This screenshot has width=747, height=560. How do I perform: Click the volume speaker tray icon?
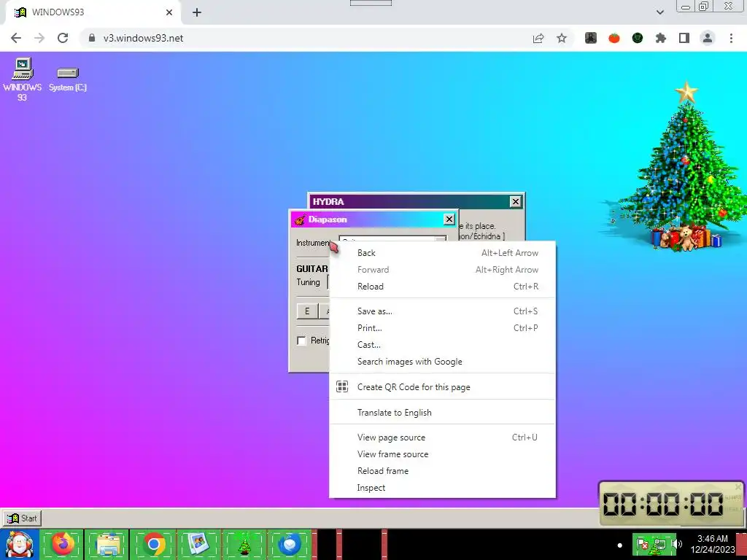676,544
